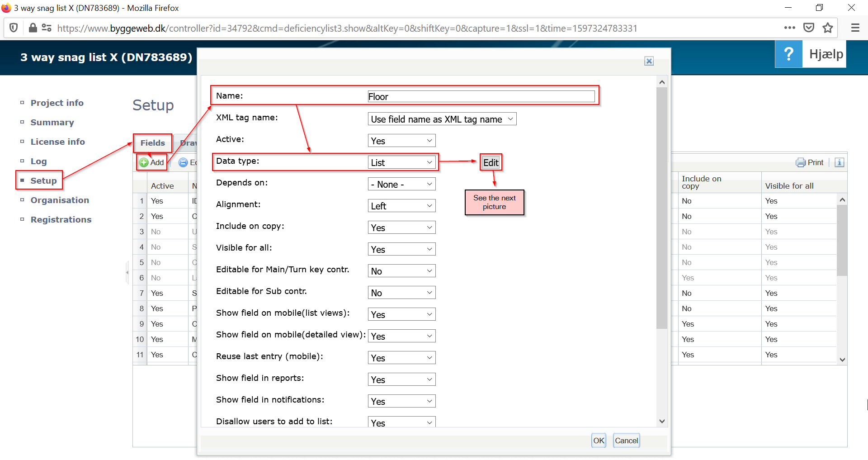Open the Show field in reports dropdown

click(401, 379)
